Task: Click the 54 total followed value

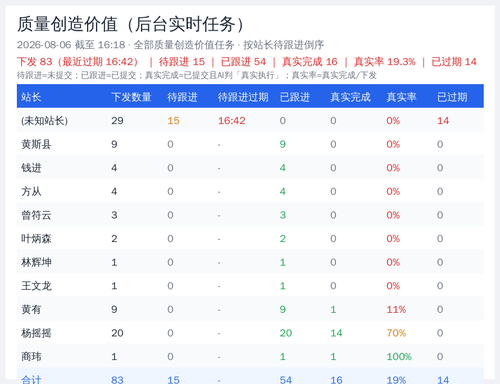Action: [286, 380]
